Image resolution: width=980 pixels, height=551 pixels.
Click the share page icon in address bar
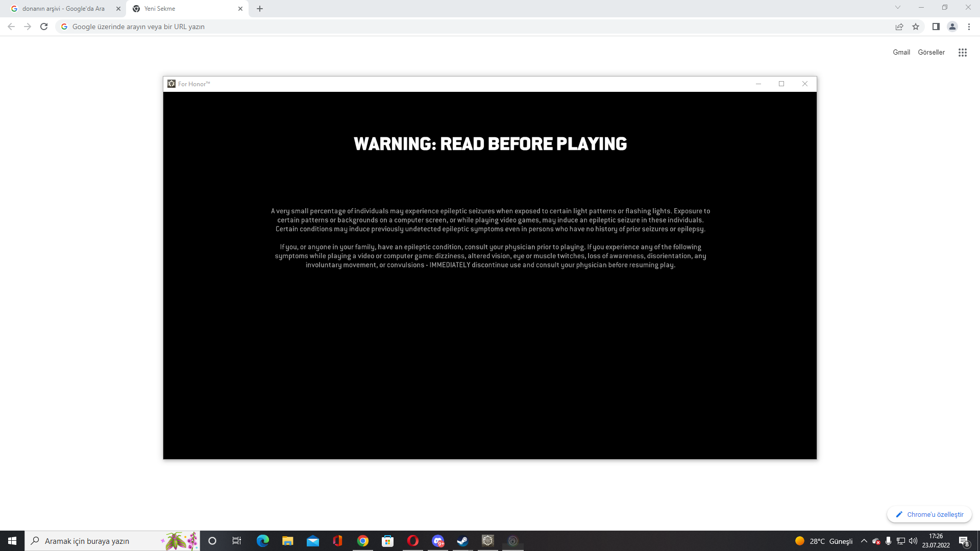pyautogui.click(x=899, y=27)
